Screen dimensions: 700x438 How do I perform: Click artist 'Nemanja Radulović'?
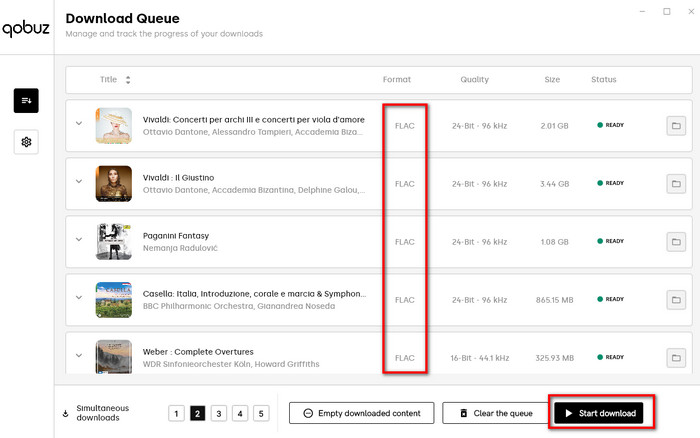pos(180,248)
